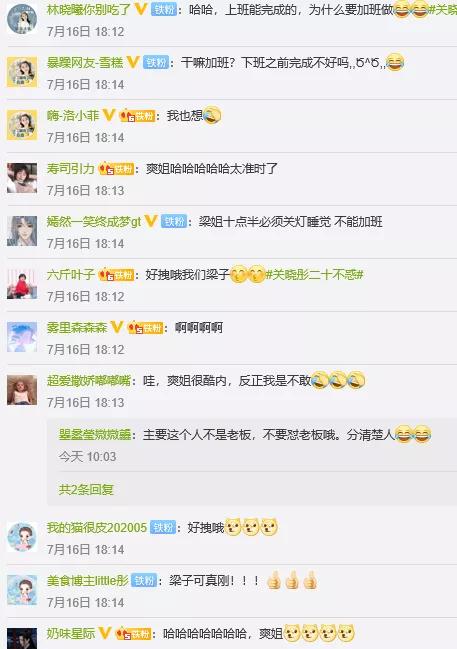The image size is (457, 649).
Task: Click the V badge beside 雾里森森森
Action: (117, 327)
